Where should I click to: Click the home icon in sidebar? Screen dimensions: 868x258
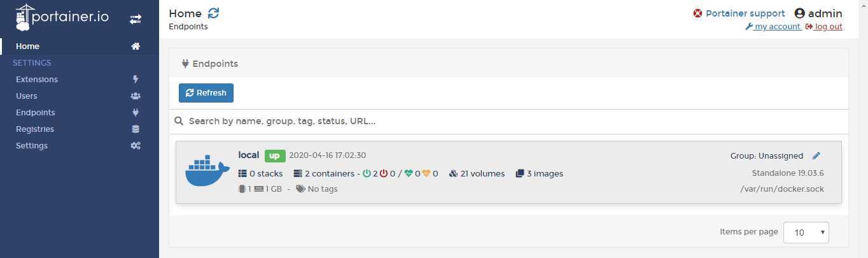(x=136, y=47)
